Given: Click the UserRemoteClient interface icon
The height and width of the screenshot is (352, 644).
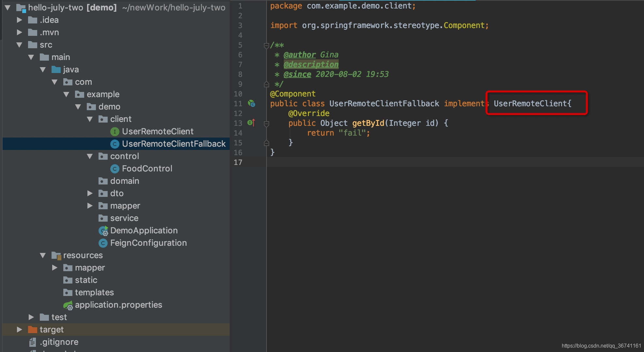Looking at the screenshot, I should (114, 131).
